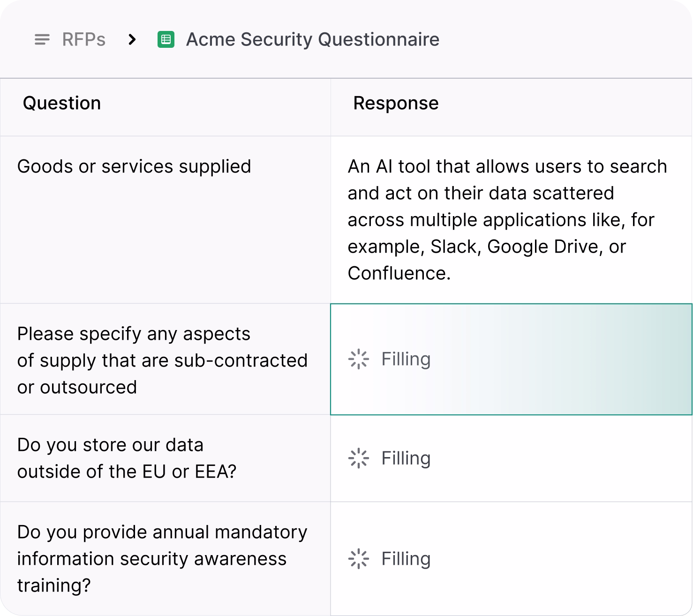Select the Response column header
The height and width of the screenshot is (616, 693).
tap(396, 103)
